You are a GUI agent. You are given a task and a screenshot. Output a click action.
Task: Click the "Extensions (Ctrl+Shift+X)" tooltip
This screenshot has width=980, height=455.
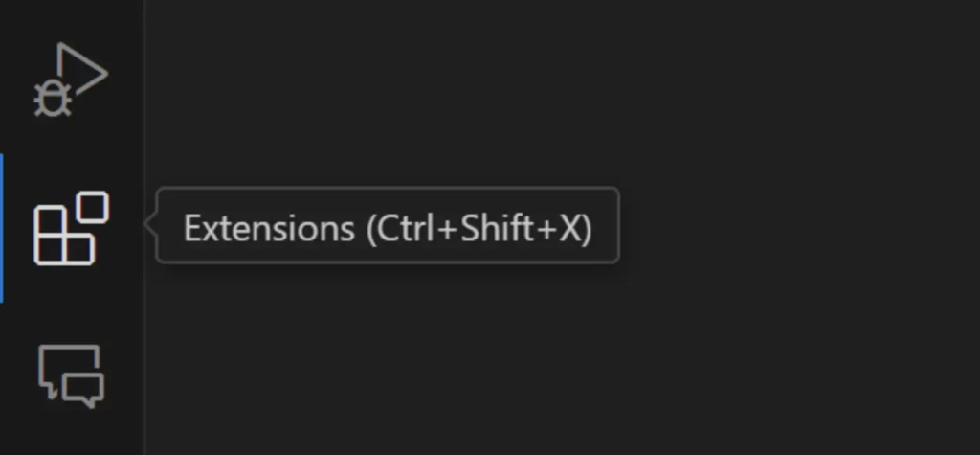(388, 227)
